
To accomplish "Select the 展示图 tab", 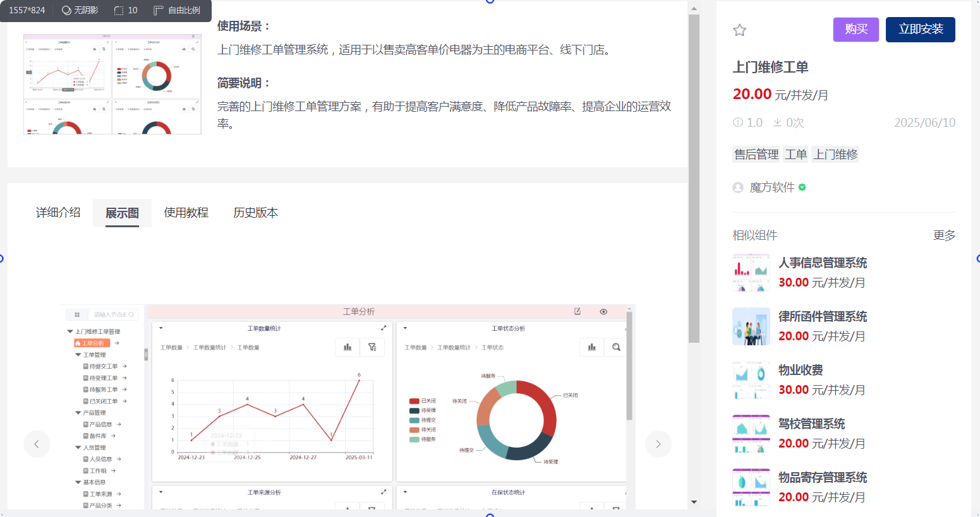I will (x=122, y=213).
